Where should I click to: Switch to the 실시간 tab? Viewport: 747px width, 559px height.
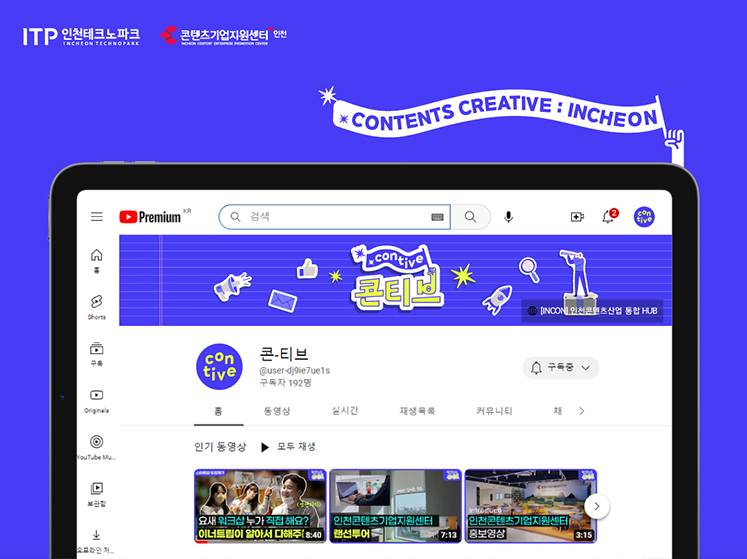click(344, 411)
